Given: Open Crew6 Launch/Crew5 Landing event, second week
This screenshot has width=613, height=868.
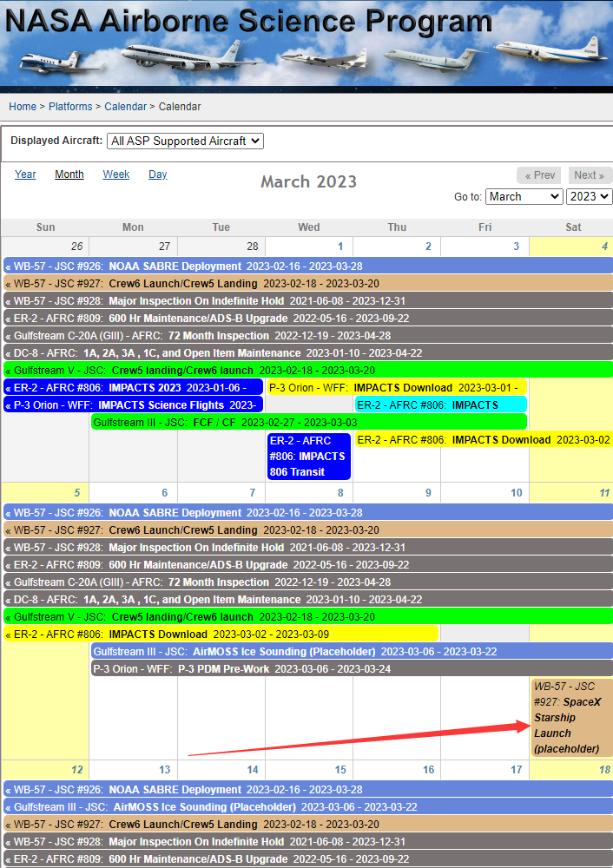Looking at the screenshot, I should point(308,529).
